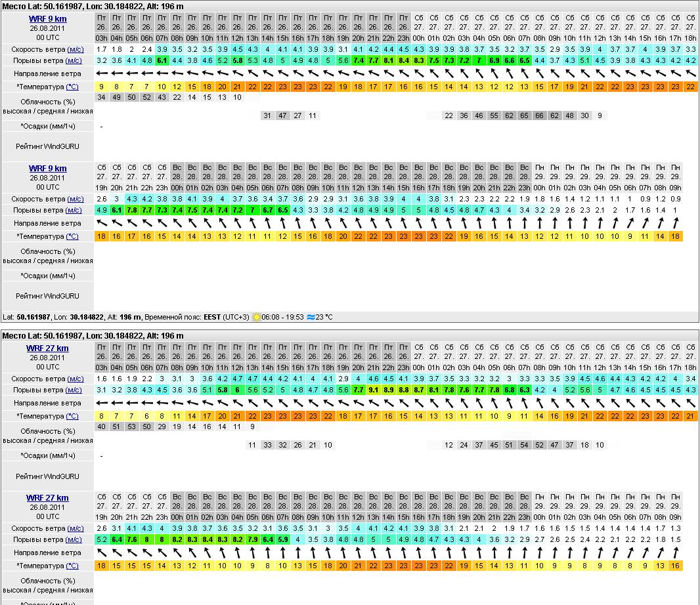Viewport: 700px width, 605px height.
Task: Click (м/с) unit link in topmost Скорость ветра row
Action: (75, 50)
